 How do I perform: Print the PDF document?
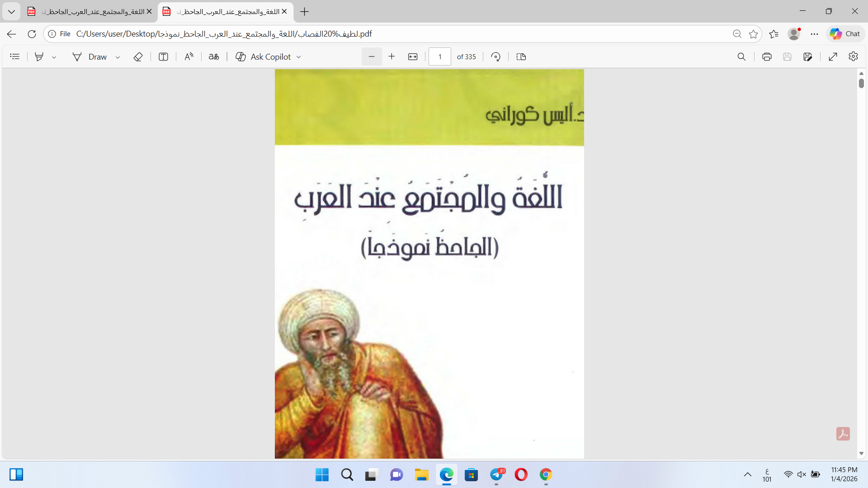pos(767,56)
